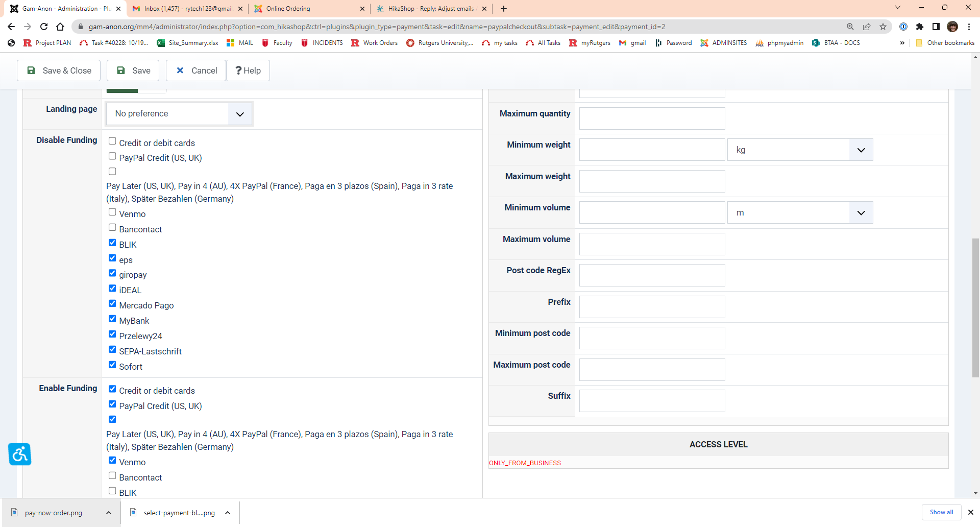Uncheck the giropay funding checkbox
The width and height of the screenshot is (980, 527).
(x=112, y=273)
